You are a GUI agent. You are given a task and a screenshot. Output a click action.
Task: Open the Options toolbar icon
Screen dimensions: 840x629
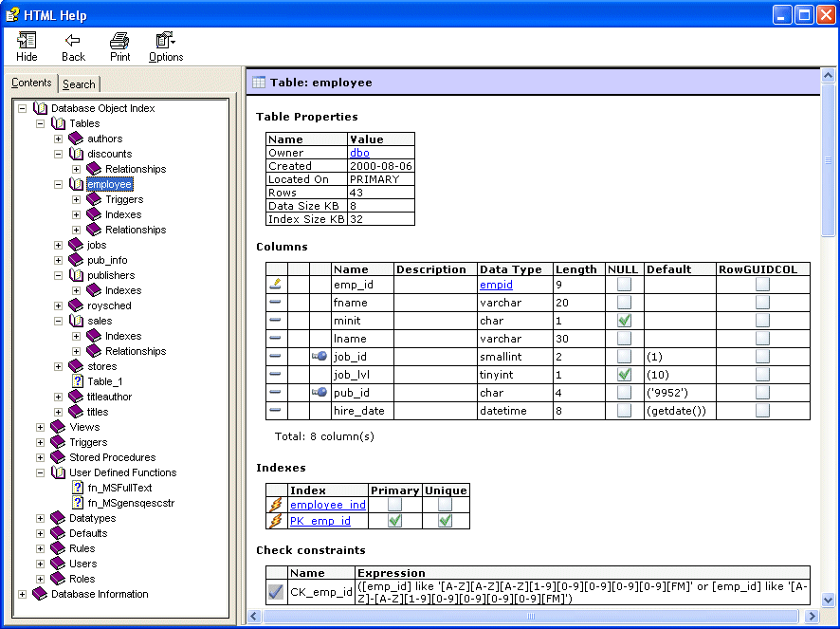[x=166, y=40]
